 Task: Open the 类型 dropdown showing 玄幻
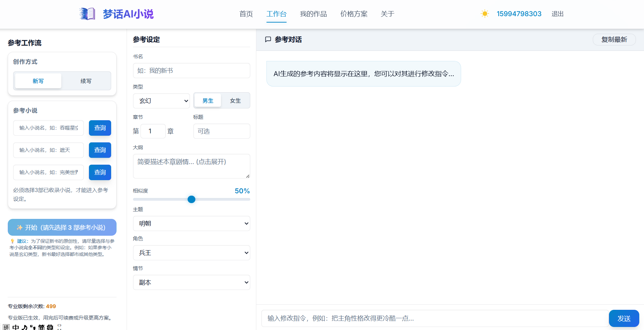pyautogui.click(x=161, y=101)
